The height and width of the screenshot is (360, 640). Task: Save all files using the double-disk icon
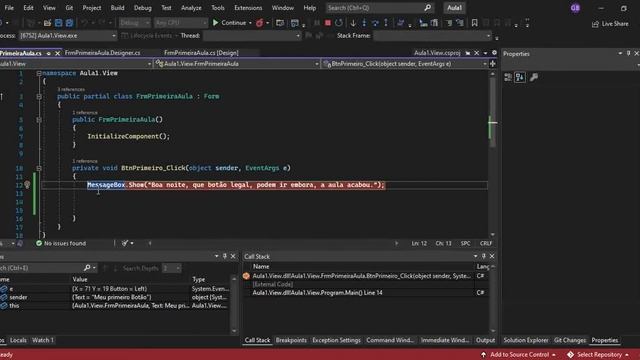click(x=69, y=23)
